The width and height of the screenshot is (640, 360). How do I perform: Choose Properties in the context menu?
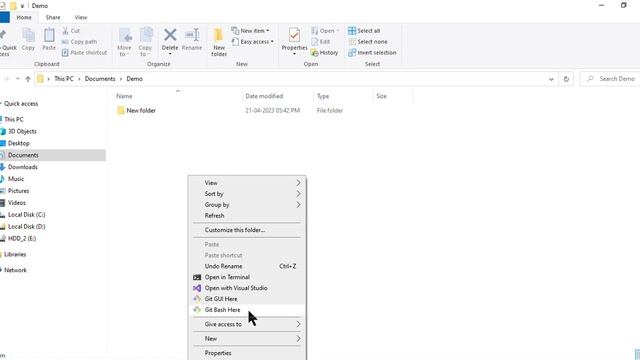pos(248,353)
